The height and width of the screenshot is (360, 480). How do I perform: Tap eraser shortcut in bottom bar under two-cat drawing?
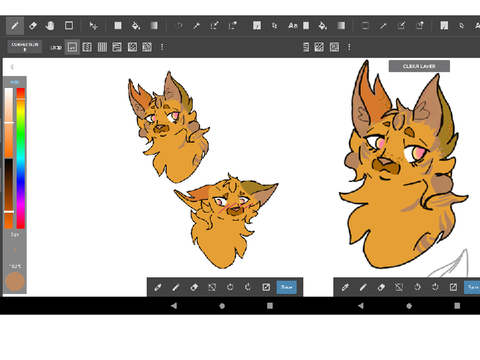pos(194,287)
